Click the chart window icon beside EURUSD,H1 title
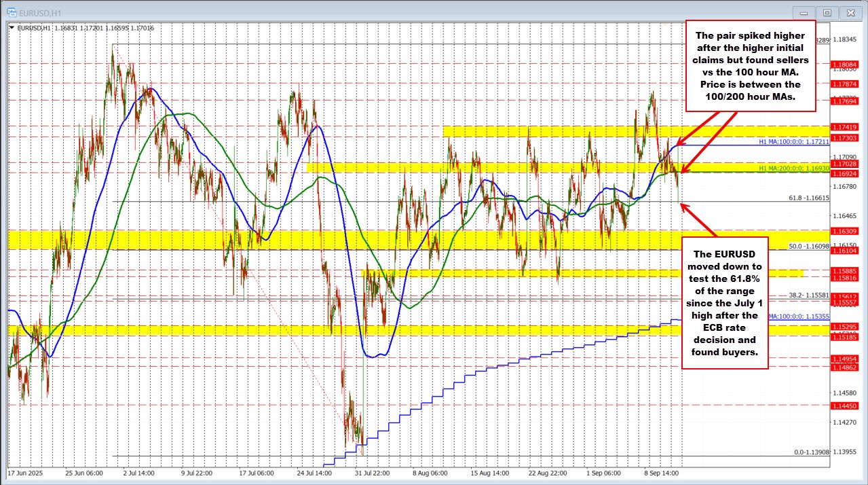 pyautogui.click(x=12, y=12)
